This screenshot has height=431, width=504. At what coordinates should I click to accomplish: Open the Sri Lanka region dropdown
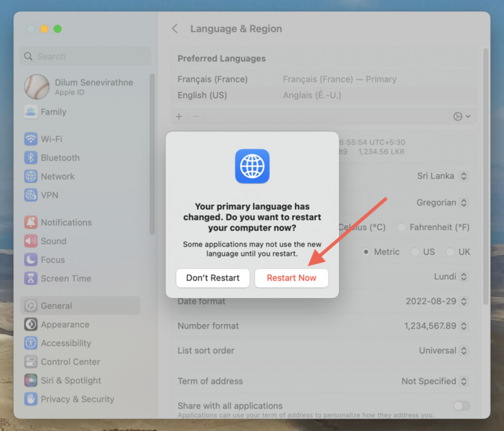point(442,176)
